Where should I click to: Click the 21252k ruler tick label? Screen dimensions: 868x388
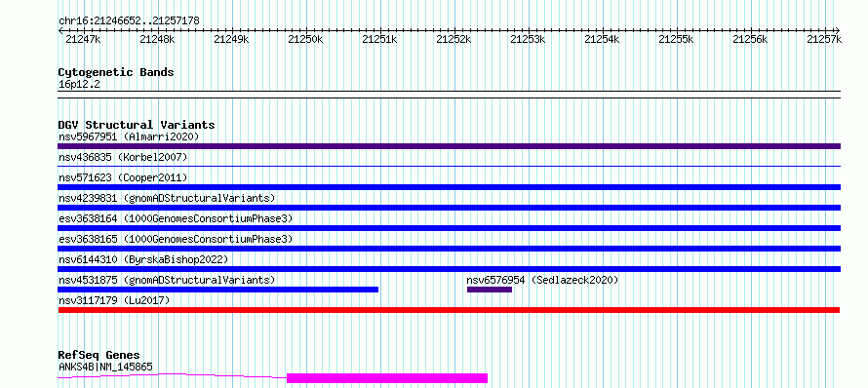pyautogui.click(x=454, y=39)
